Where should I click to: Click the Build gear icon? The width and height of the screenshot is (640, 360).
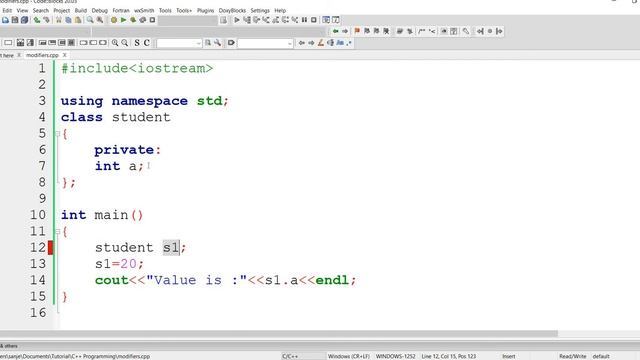click(114, 20)
